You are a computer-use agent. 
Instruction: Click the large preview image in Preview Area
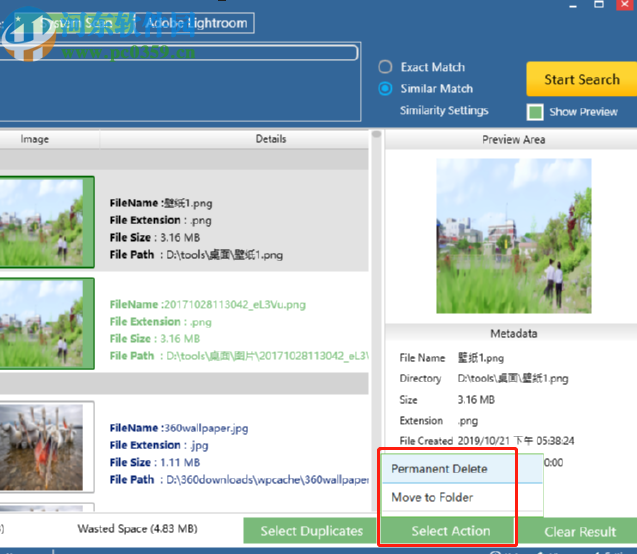pyautogui.click(x=514, y=236)
